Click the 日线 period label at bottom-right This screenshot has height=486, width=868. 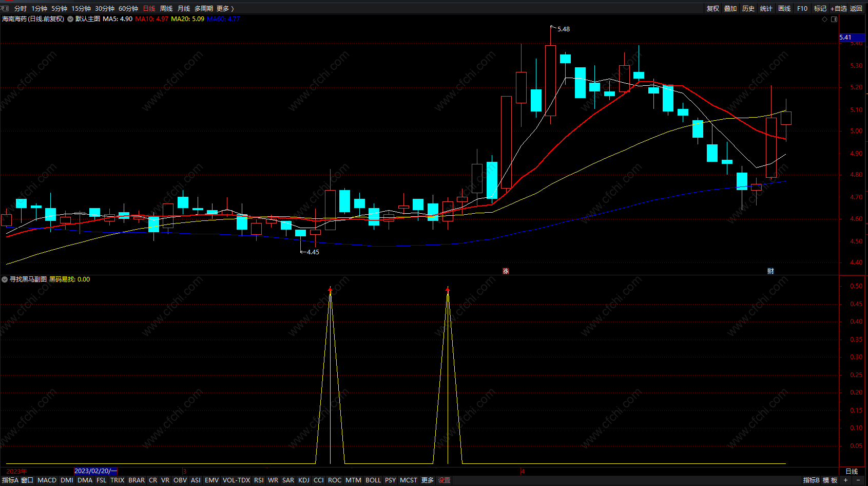pyautogui.click(x=852, y=471)
